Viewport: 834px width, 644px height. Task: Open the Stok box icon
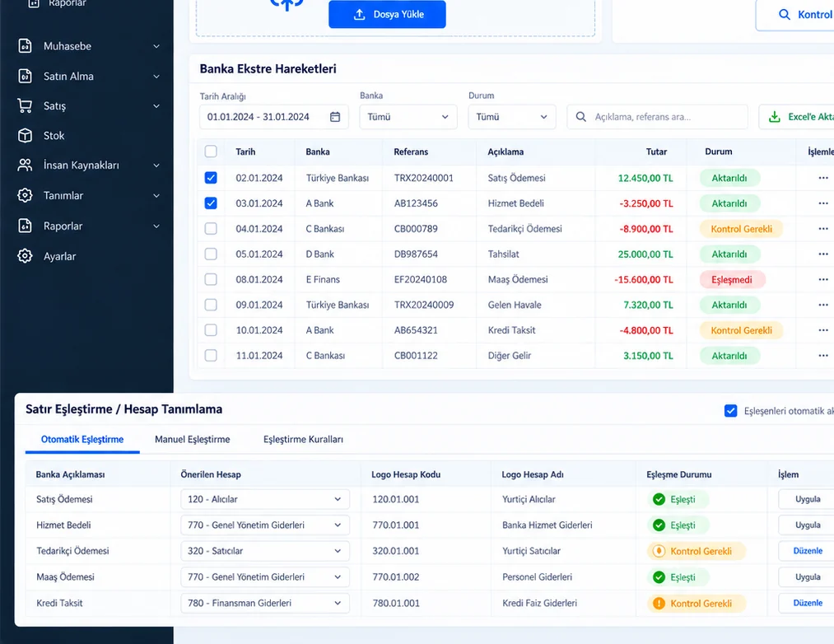(x=25, y=135)
